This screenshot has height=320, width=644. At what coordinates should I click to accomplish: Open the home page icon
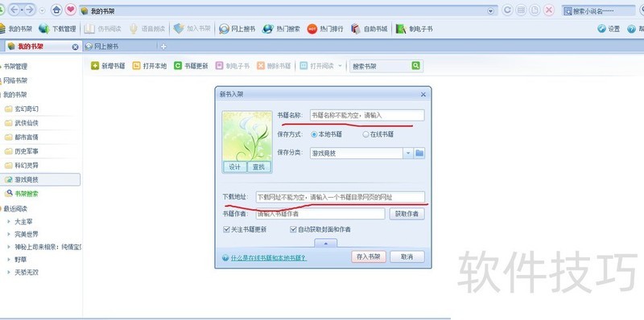[x=56, y=10]
